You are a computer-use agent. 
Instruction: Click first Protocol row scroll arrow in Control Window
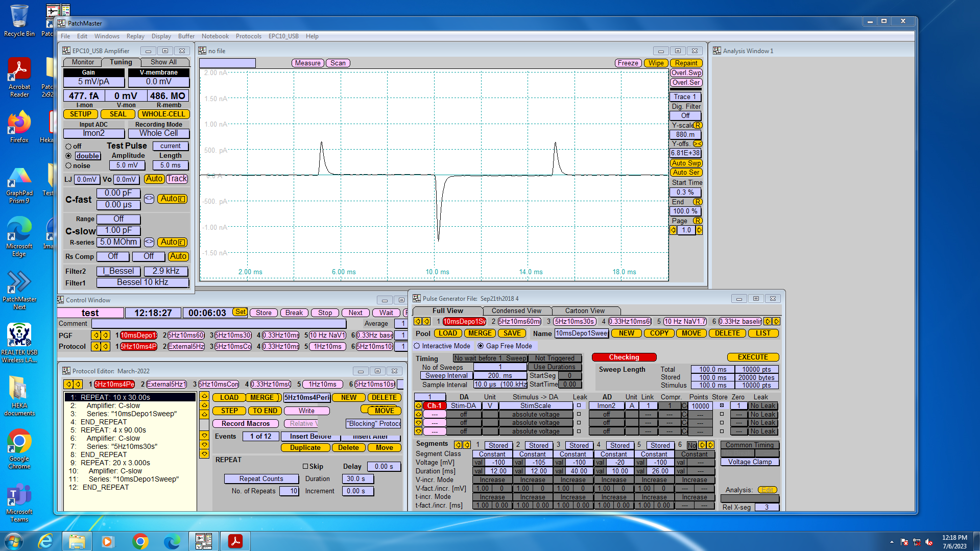95,346
